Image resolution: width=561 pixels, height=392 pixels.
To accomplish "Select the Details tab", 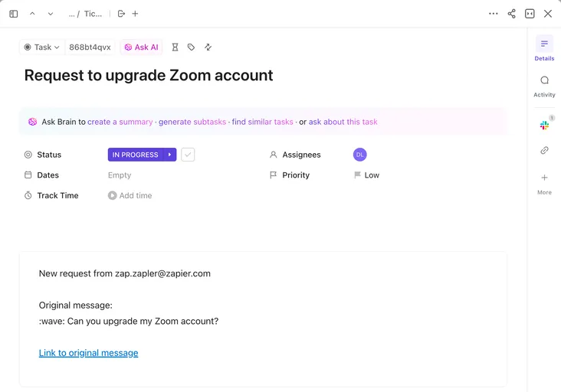I will tap(544, 48).
